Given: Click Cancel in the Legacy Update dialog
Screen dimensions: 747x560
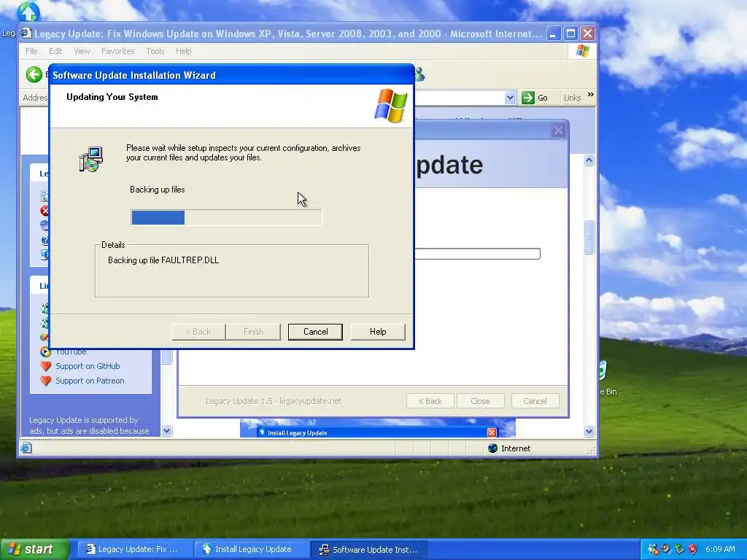Looking at the screenshot, I should pos(535,401).
